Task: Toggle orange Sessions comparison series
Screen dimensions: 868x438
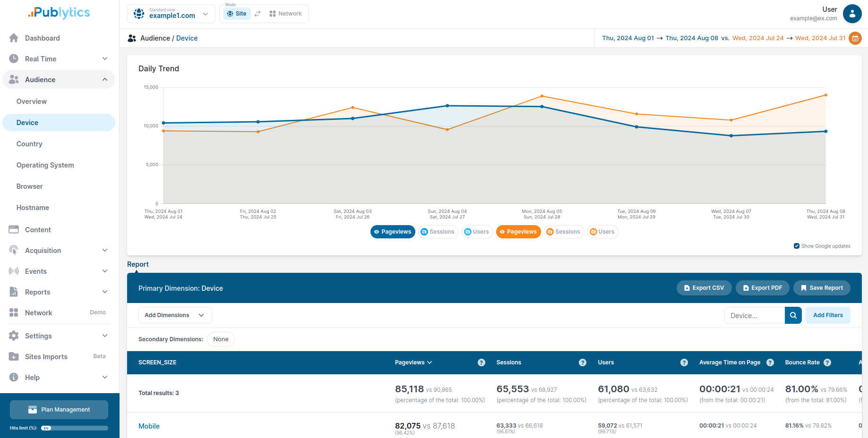Action: [564, 232]
